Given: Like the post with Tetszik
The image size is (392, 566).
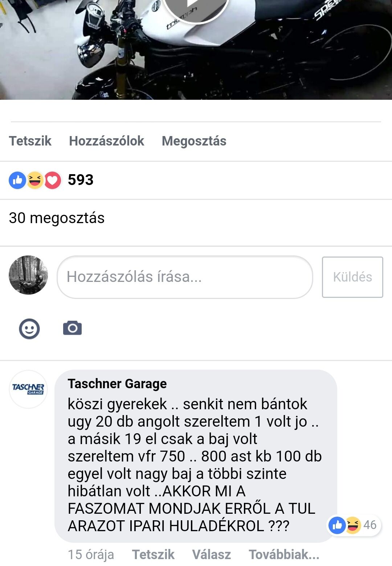Looking at the screenshot, I should [x=30, y=141].
